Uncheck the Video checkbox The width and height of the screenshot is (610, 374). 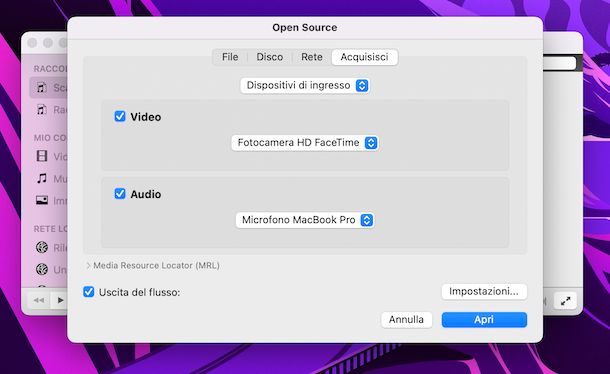pyautogui.click(x=120, y=116)
